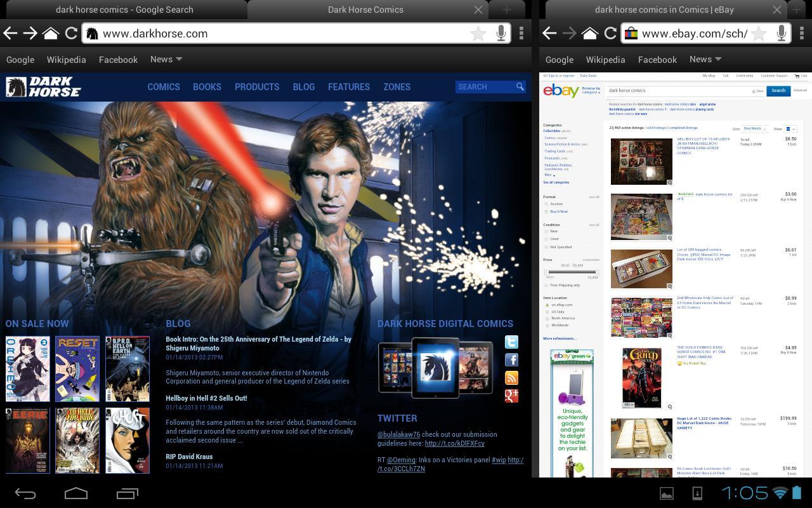Expand More categories in eBay sidebar
812x508 pixels.
coord(549,175)
